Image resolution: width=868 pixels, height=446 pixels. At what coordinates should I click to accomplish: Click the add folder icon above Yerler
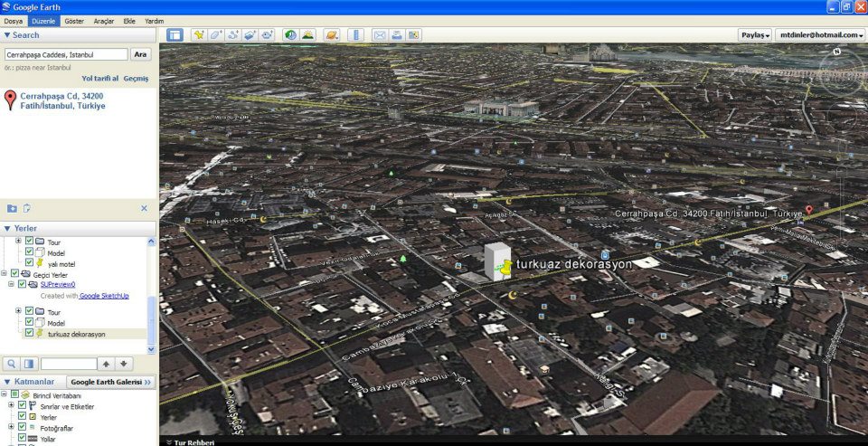12,208
